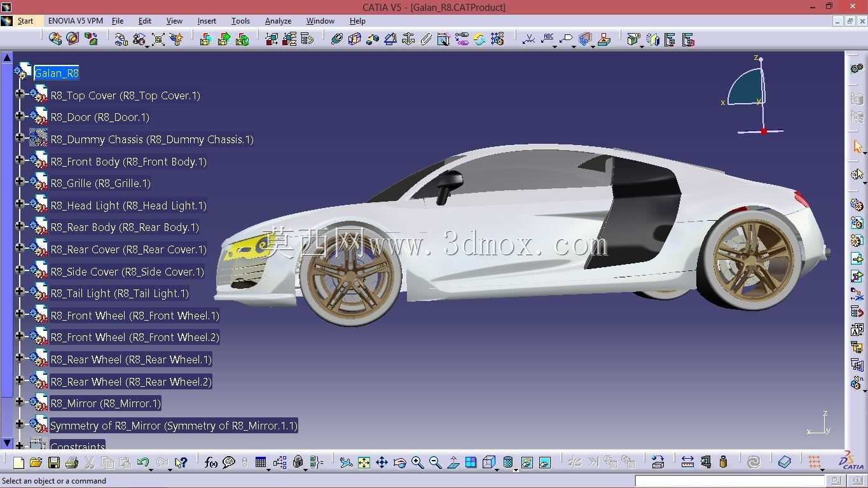Click the tree scrollbar down arrow
The width and height of the screenshot is (868, 488).
click(x=7, y=443)
